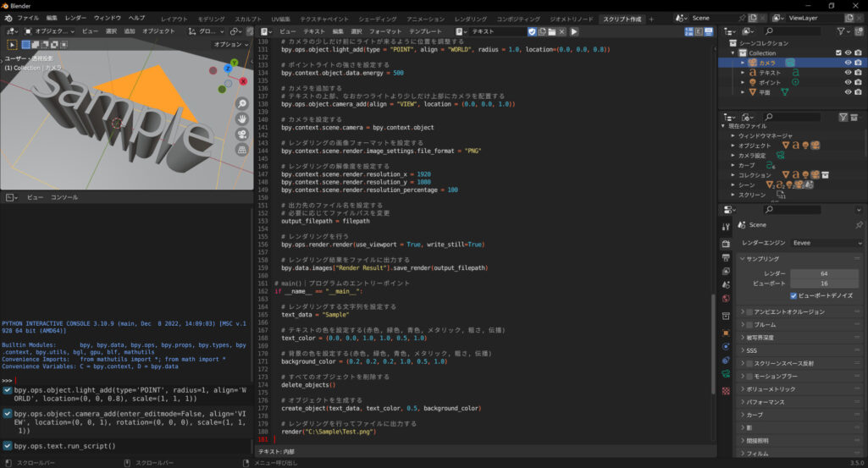The image size is (868, 468).
Task: Click the Blender logo menu icon
Action: point(8,19)
